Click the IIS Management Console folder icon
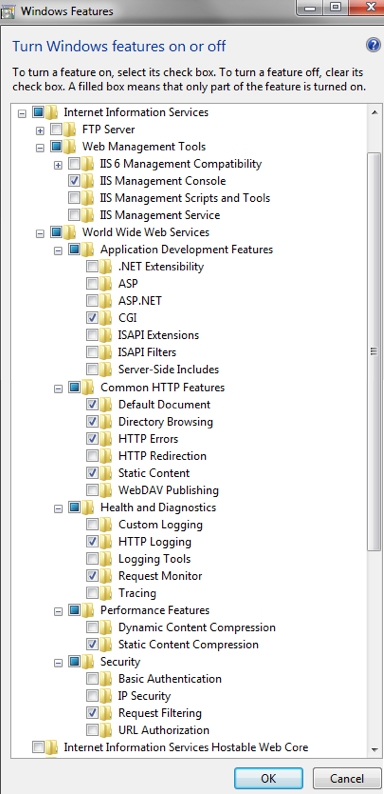 [x=88, y=181]
